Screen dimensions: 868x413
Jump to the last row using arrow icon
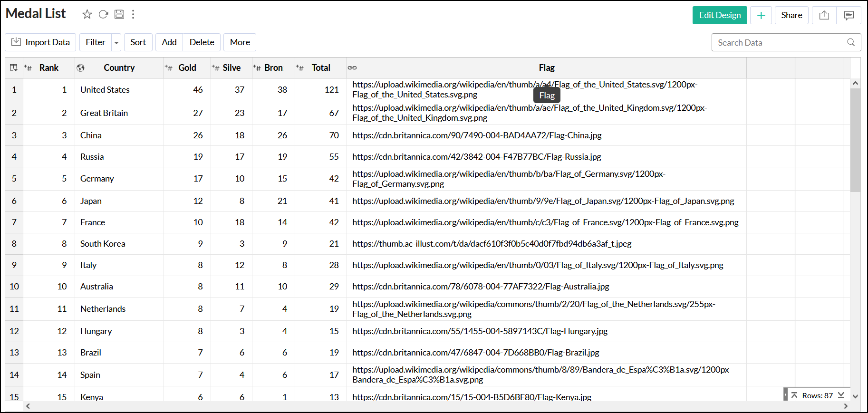pos(841,395)
